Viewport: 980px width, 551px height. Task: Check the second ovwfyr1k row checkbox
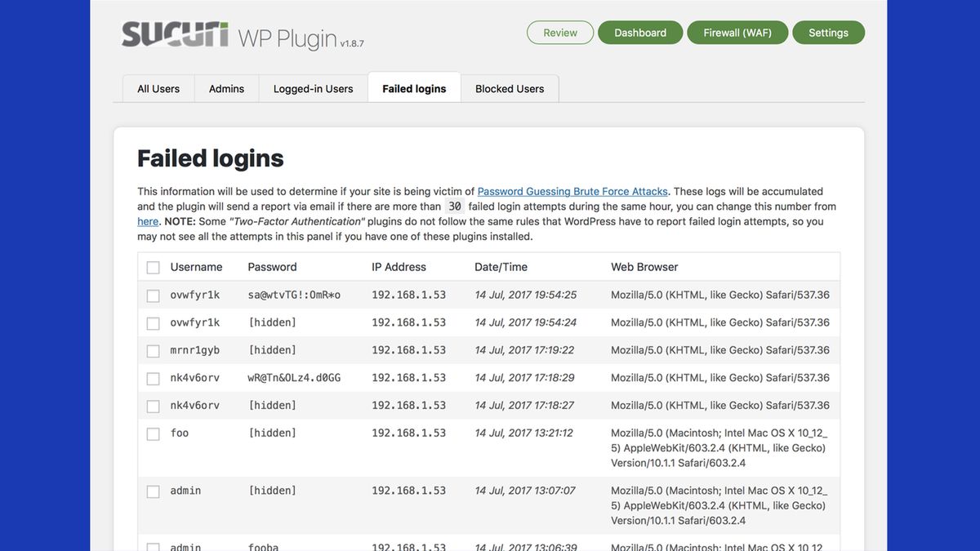point(153,322)
